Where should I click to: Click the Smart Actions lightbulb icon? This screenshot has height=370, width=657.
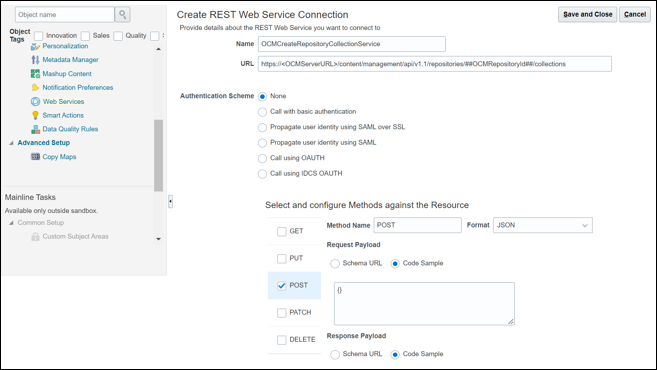pyautogui.click(x=35, y=115)
